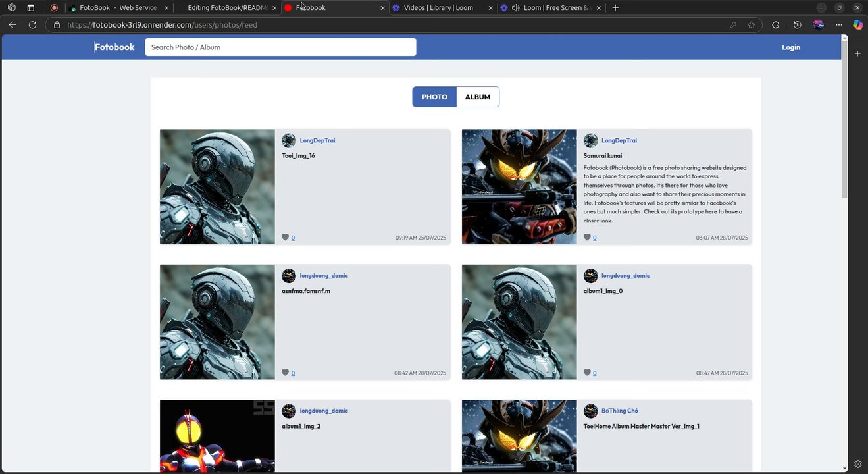This screenshot has height=474, width=868.
Task: Open the saved passwords key icon
Action: [x=733, y=25]
